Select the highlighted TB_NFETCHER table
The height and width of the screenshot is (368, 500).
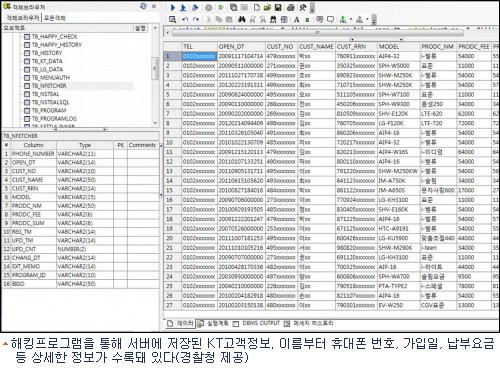(x=49, y=86)
